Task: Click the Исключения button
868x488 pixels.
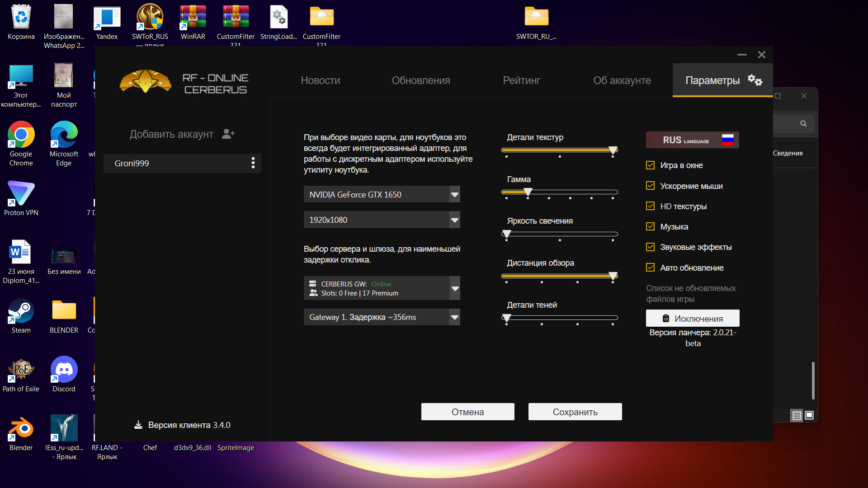Action: pyautogui.click(x=693, y=318)
